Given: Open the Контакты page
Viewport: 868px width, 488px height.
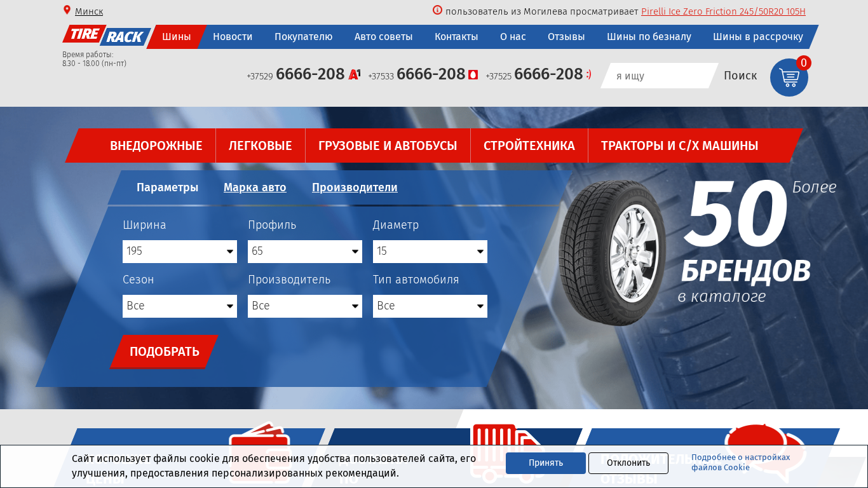Looking at the screenshot, I should coord(456,37).
